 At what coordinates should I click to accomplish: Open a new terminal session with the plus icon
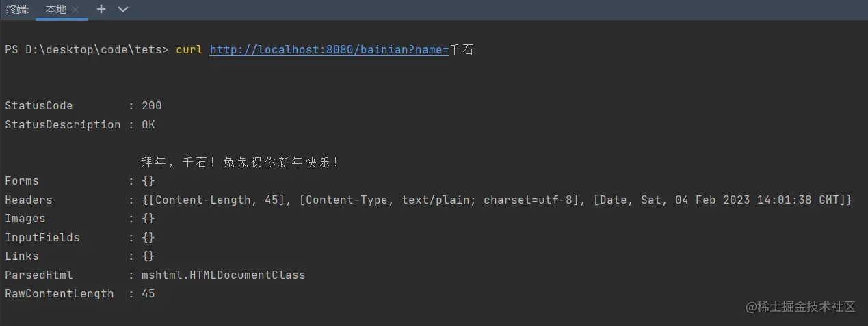(x=101, y=10)
